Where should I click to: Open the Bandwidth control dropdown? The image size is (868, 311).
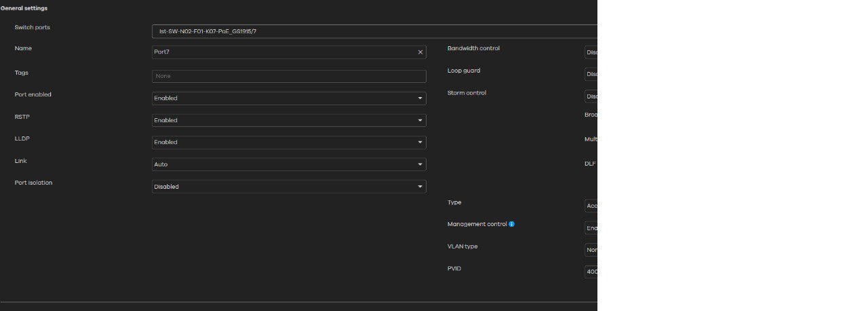click(x=591, y=52)
